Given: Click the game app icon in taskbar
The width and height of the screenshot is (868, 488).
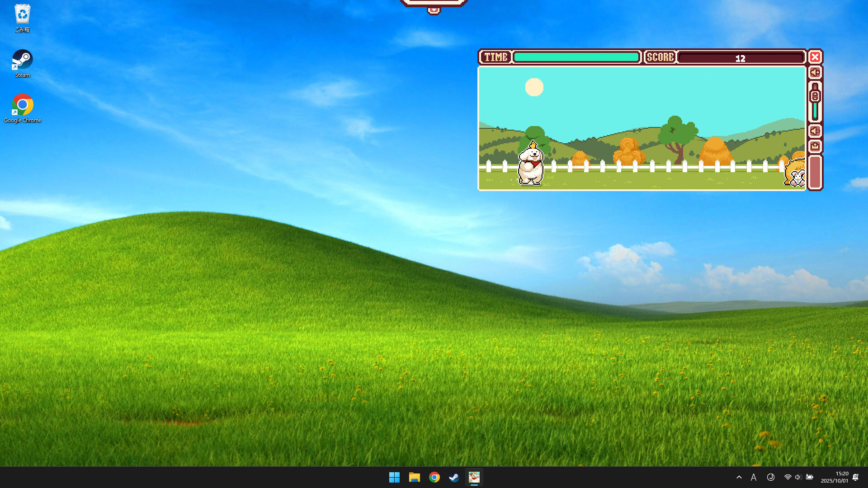Looking at the screenshot, I should (x=474, y=477).
